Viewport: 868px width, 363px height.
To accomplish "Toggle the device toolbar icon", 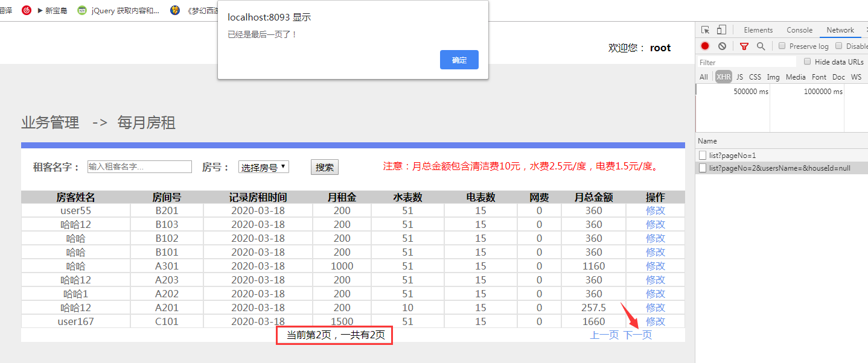I will click(x=721, y=30).
